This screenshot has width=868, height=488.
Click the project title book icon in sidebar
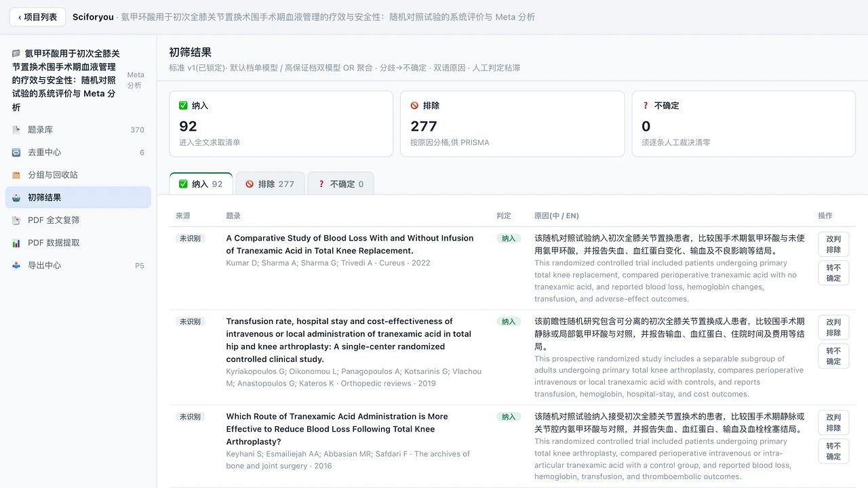(x=16, y=54)
